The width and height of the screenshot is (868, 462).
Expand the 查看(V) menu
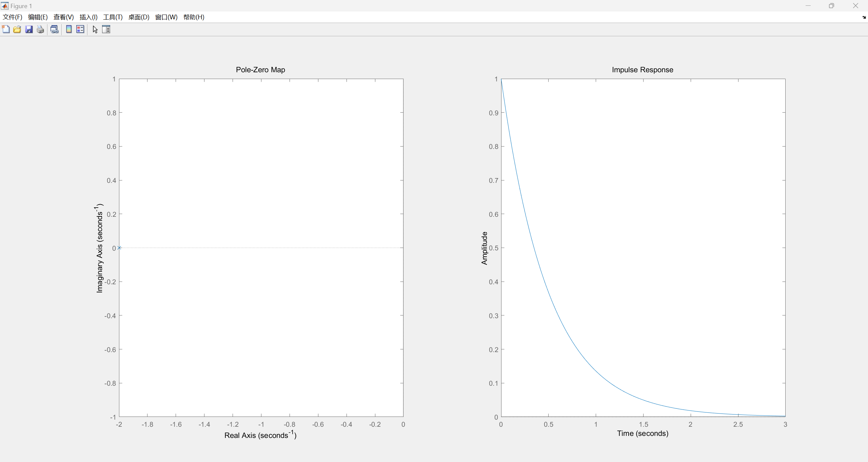pyautogui.click(x=63, y=17)
